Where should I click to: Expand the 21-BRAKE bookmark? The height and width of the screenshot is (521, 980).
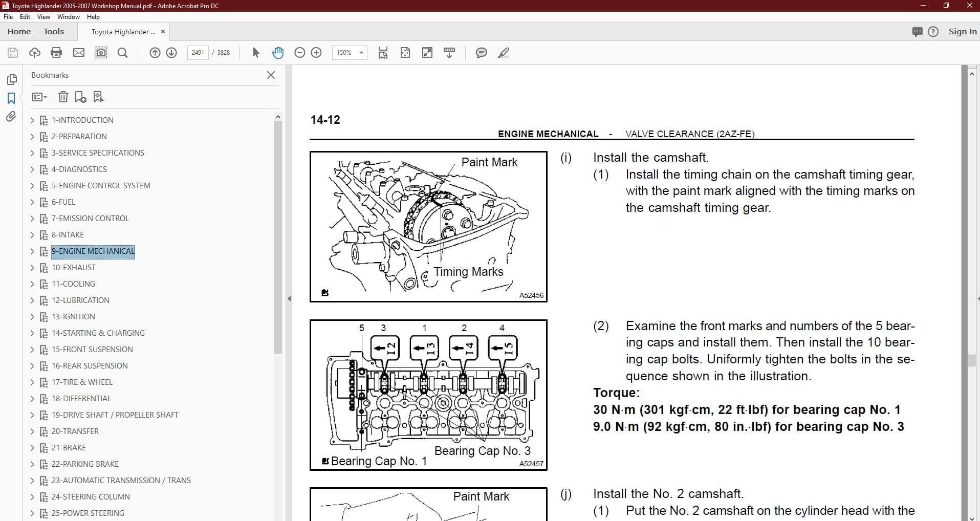coord(32,448)
